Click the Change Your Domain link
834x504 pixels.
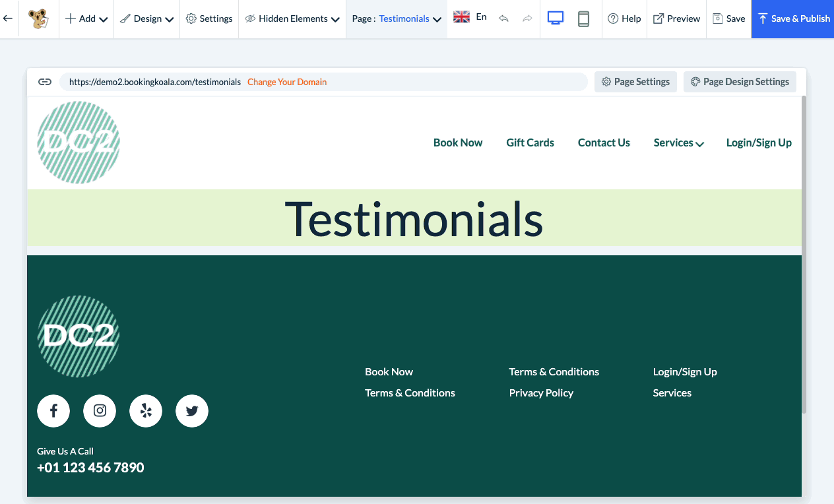click(x=287, y=82)
